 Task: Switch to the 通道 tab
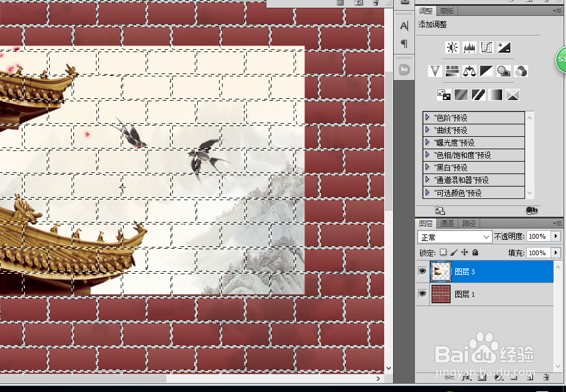pos(446,223)
